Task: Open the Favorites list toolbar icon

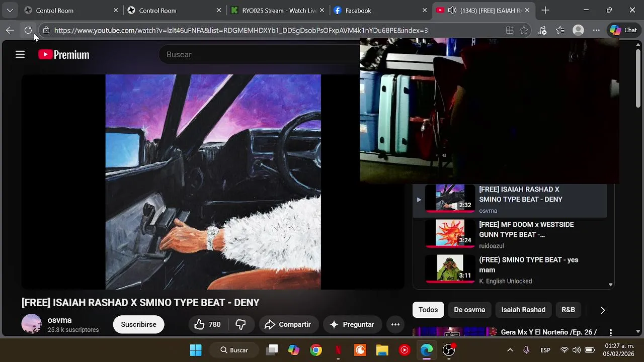Action: [x=560, y=30]
